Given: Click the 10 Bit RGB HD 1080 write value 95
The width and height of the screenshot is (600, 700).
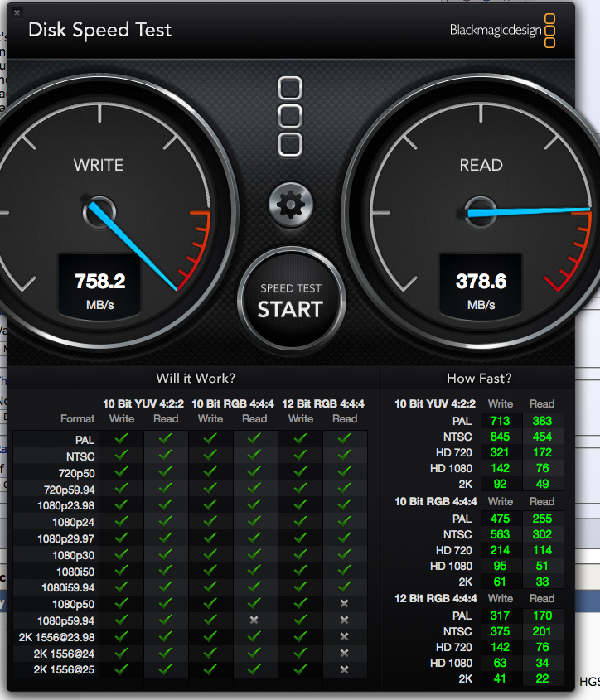Looking at the screenshot, I should click(500, 566).
